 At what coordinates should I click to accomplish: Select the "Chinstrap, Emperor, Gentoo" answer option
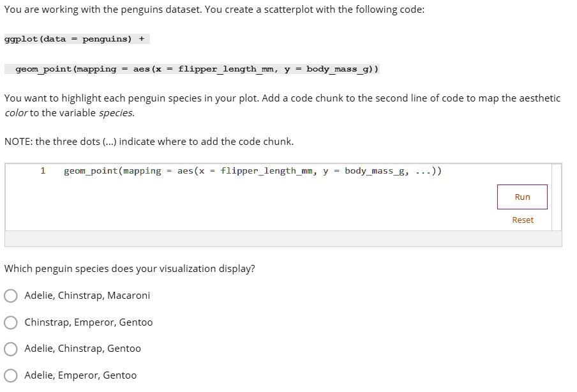10,322
